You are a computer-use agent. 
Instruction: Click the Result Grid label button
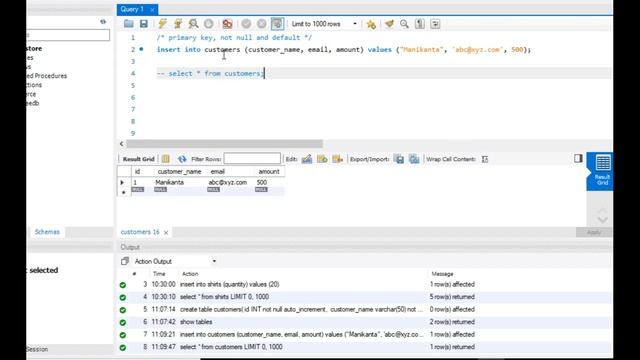tap(138, 159)
